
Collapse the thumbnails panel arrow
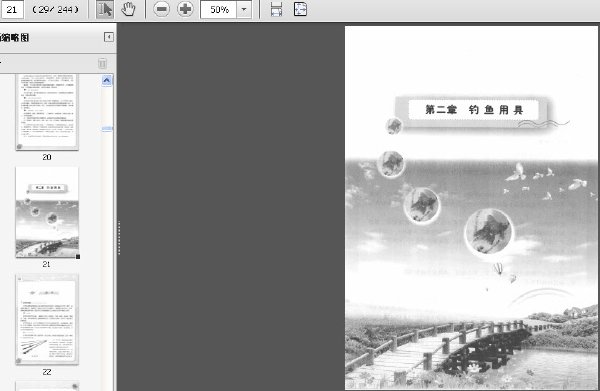tap(109, 37)
